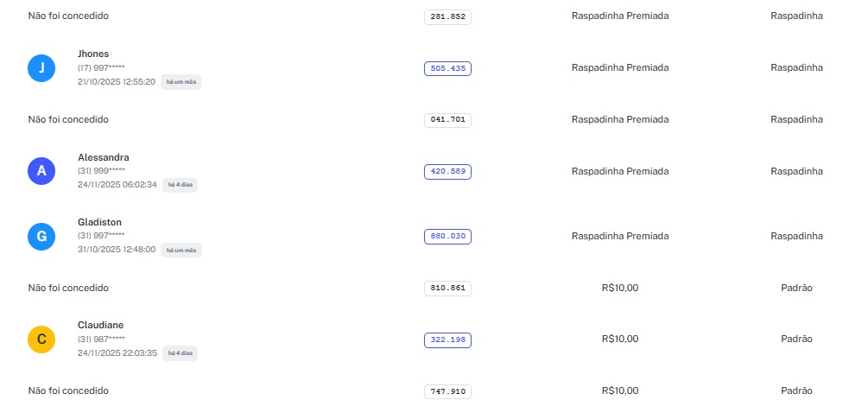Click Claudiane's yellow C avatar
868x419 pixels.
click(41, 340)
